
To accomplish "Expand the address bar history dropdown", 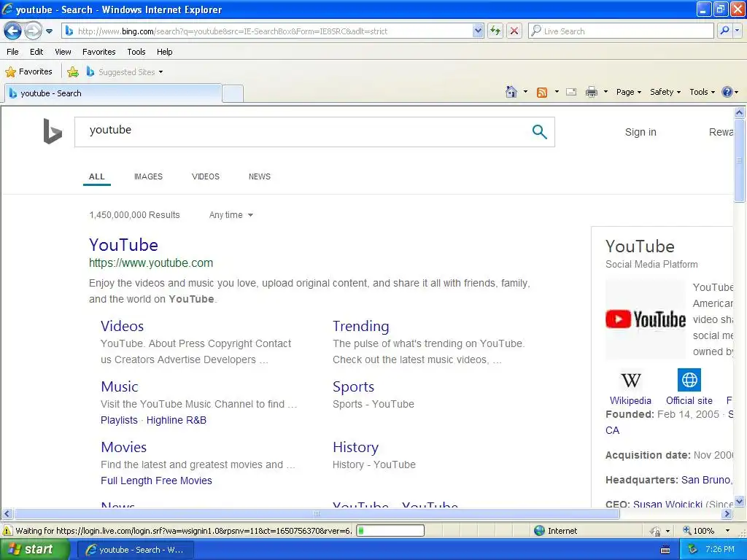I will [478, 31].
